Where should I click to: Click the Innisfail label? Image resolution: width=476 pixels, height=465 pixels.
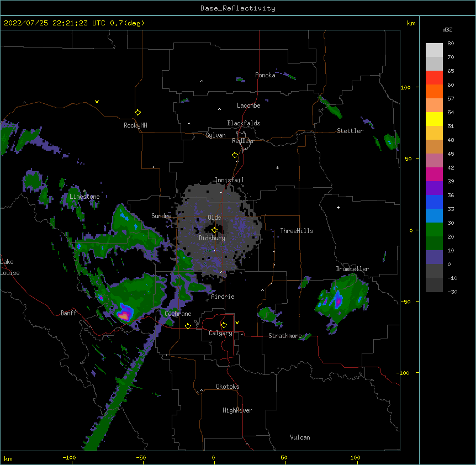pos(229,180)
